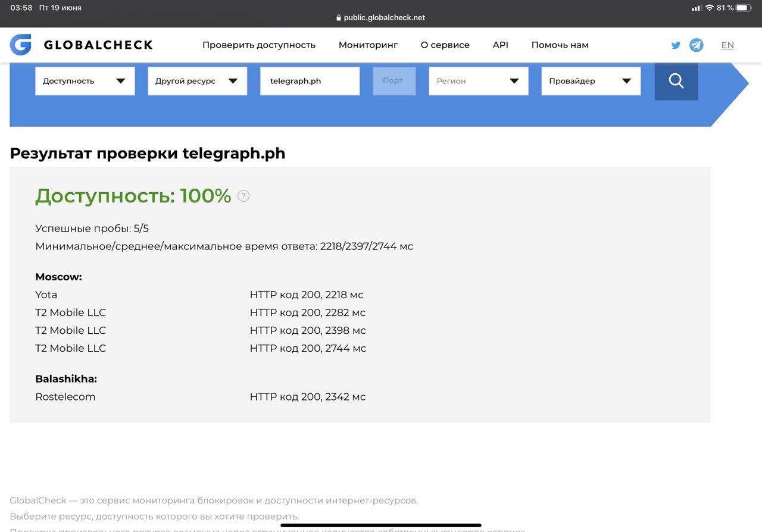Open the Мониторинг menu item

pyautogui.click(x=368, y=45)
